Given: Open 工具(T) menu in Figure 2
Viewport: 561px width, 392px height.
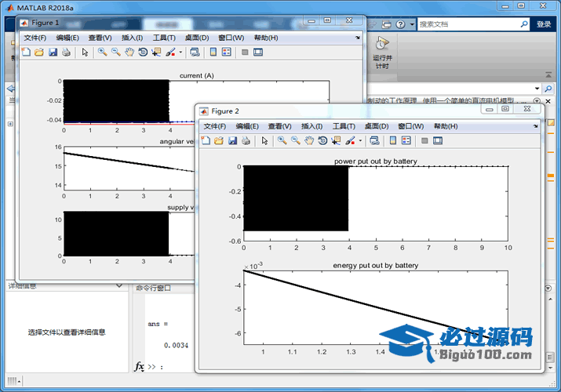Looking at the screenshot, I should point(344,126).
